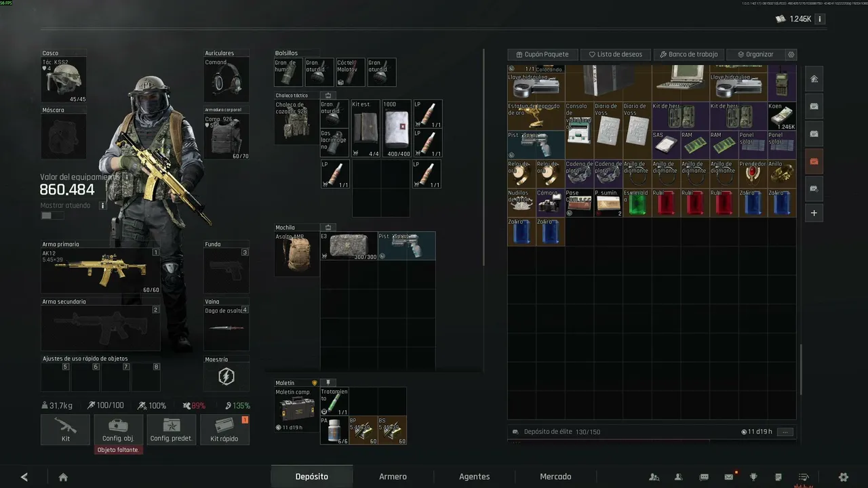Click the Maestría lightning skill icon

(x=226, y=377)
